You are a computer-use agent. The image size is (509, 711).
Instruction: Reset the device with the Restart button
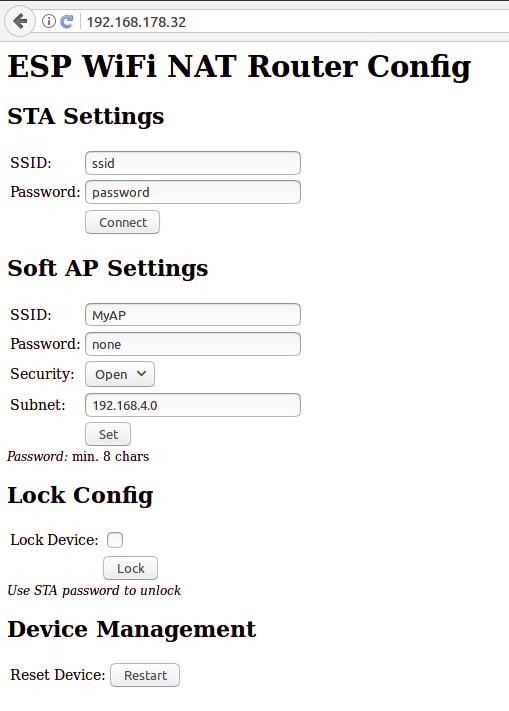coord(145,675)
